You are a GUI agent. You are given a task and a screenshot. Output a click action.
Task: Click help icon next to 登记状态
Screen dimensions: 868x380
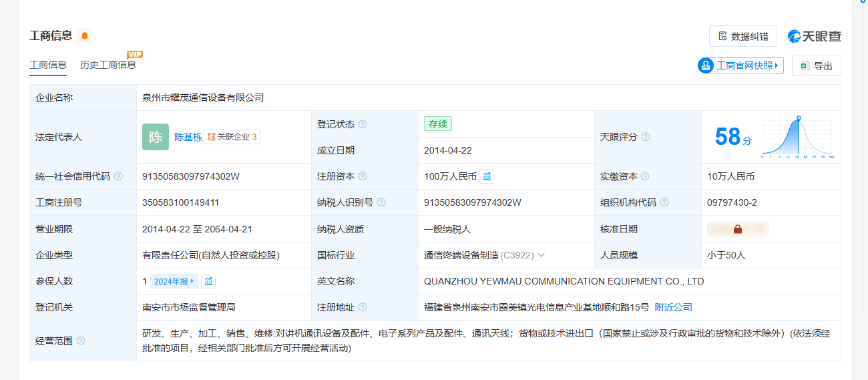pos(363,124)
